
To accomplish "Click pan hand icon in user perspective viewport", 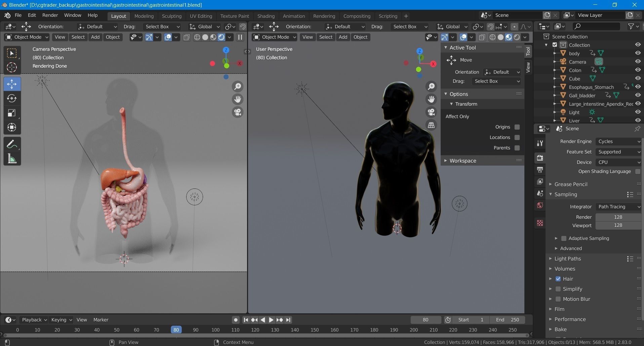I will (431, 99).
